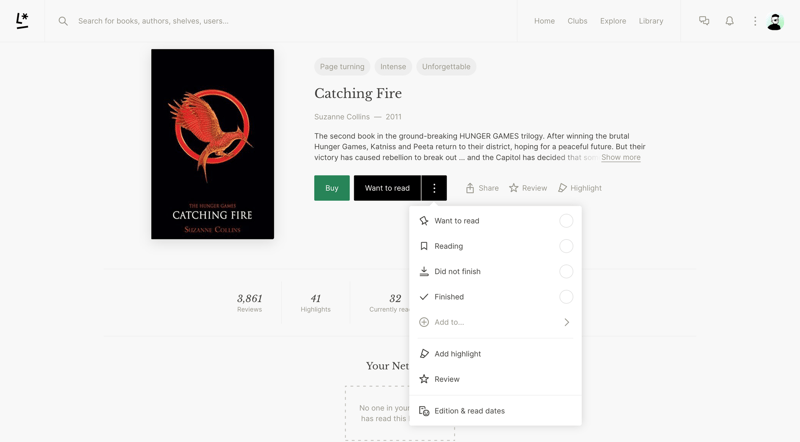Expand the Add to... submenu arrow

tap(566, 322)
